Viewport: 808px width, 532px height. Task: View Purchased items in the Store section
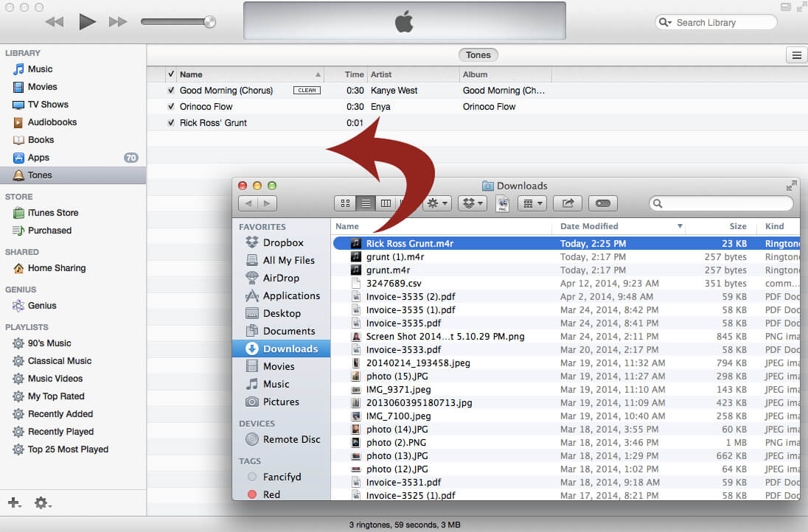pos(46,231)
